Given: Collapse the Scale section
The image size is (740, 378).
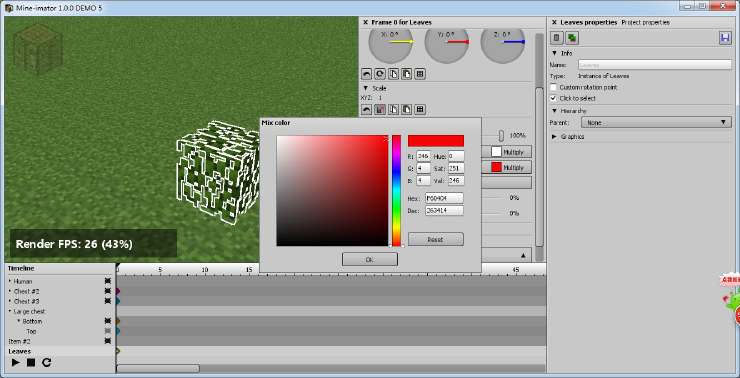Looking at the screenshot, I should point(366,88).
